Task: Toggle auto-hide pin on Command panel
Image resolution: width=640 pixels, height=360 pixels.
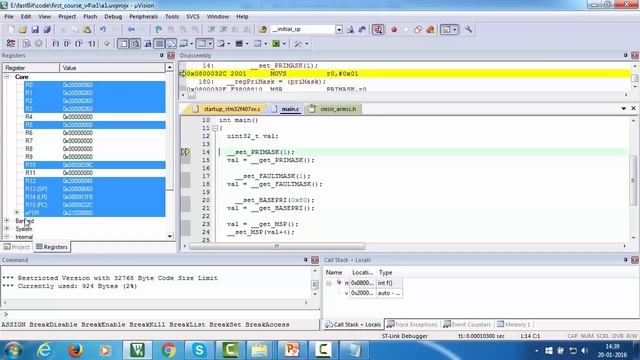Action: (x=305, y=260)
